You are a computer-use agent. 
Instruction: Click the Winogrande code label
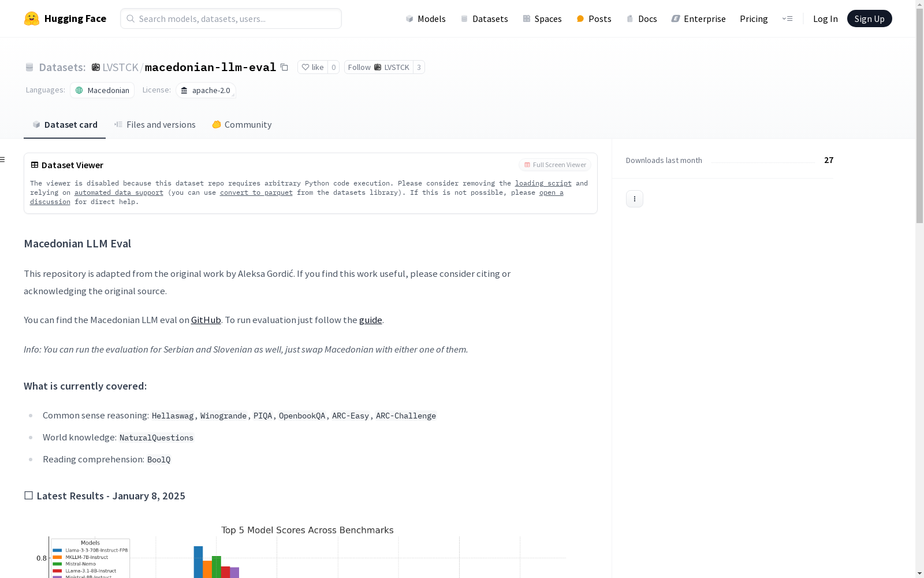(x=223, y=416)
